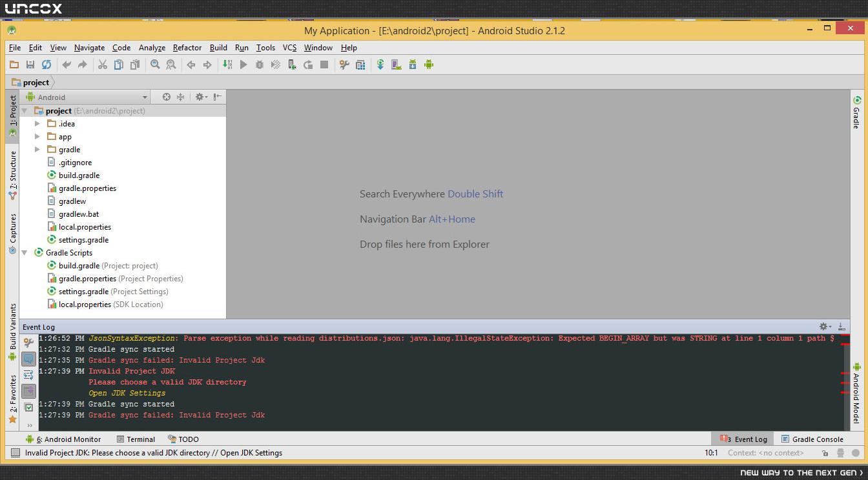Expand the .idea folder

click(x=37, y=124)
